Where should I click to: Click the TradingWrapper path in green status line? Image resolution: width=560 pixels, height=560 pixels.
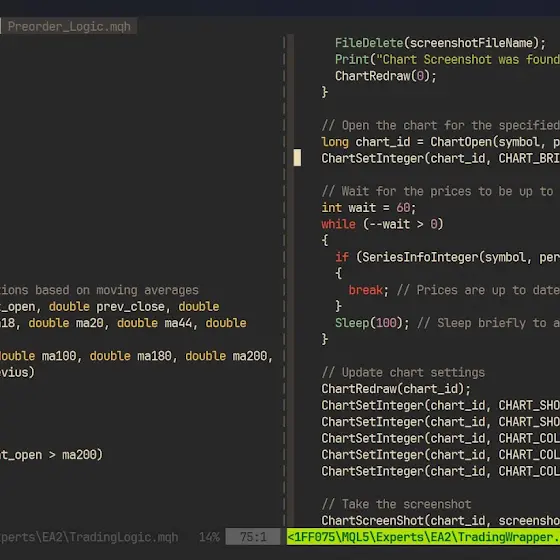[x=423, y=537]
